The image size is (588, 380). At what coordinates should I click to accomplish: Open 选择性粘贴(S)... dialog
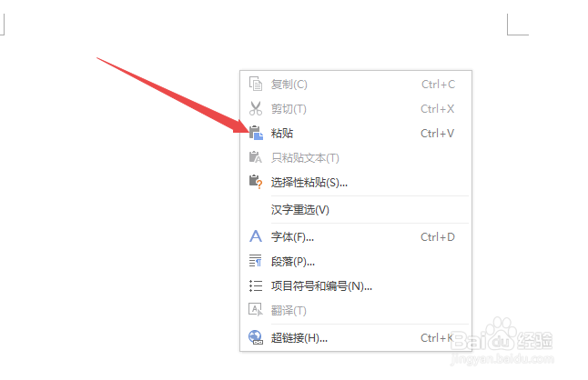pyautogui.click(x=356, y=183)
